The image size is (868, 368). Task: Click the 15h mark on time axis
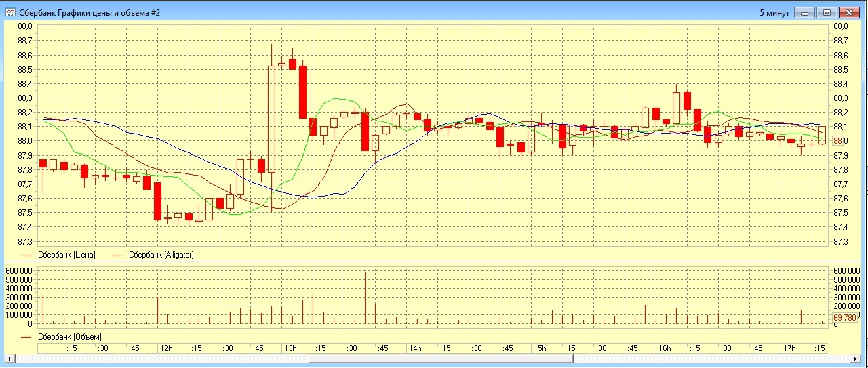(x=540, y=348)
